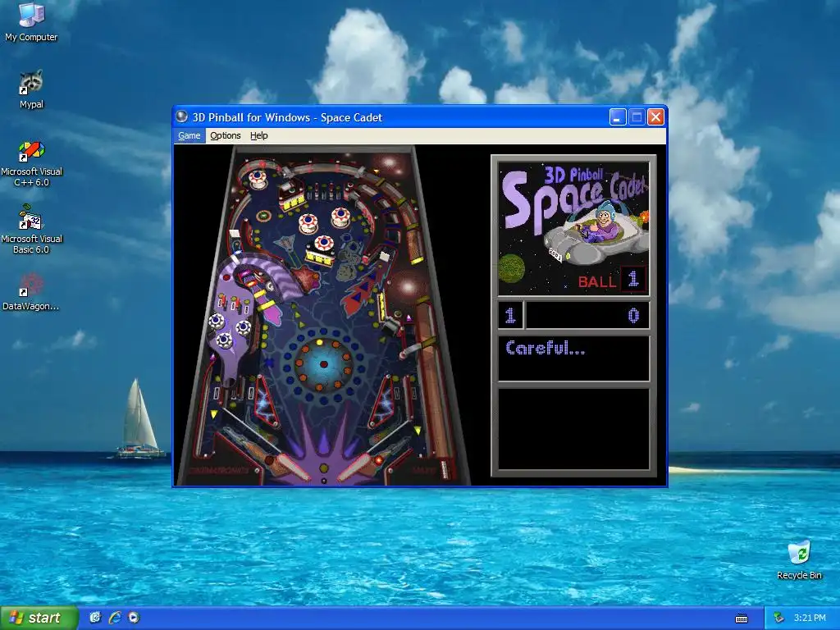Click the Show Desktop quick launch icon

[95, 618]
